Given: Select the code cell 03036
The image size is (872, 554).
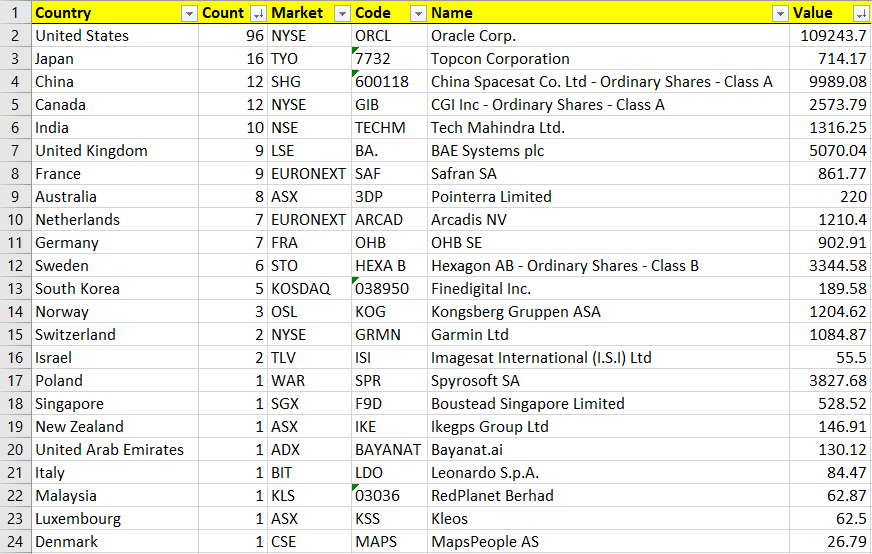Looking at the screenshot, I should [389, 496].
